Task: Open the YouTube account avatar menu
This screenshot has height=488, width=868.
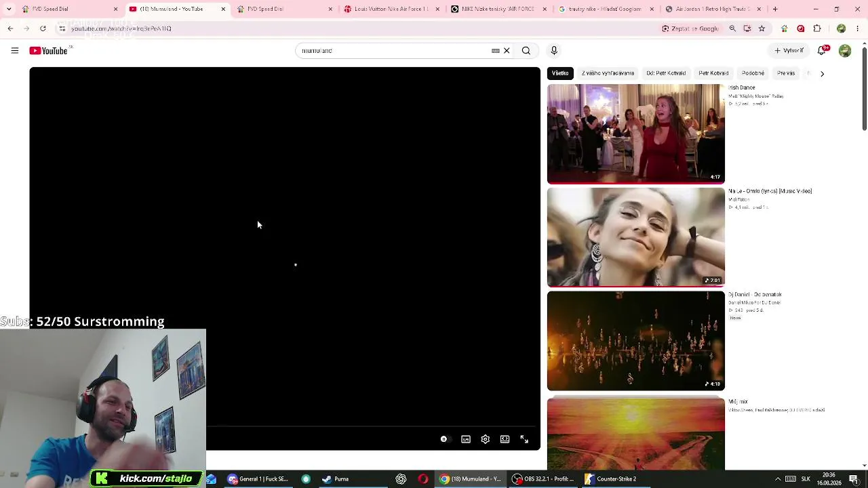Action: point(845,51)
